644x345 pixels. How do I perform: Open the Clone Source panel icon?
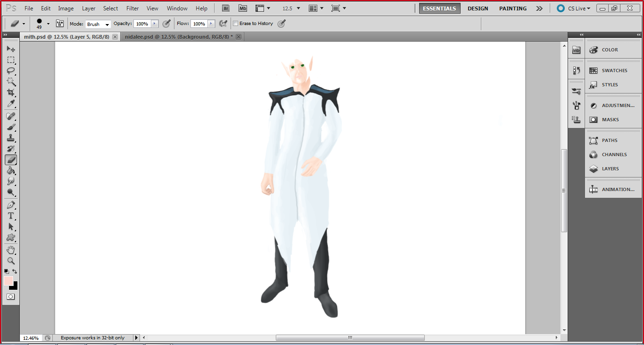point(576,119)
